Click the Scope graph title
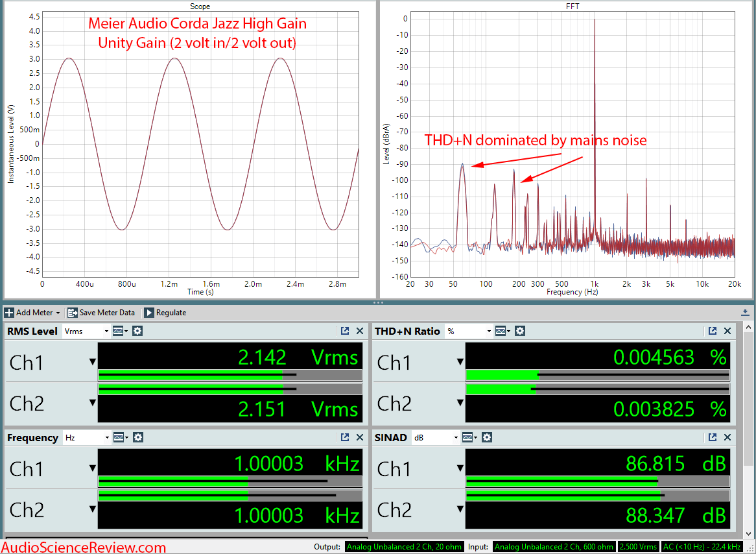Viewport: 756px width, 554px height. pyautogui.click(x=200, y=6)
